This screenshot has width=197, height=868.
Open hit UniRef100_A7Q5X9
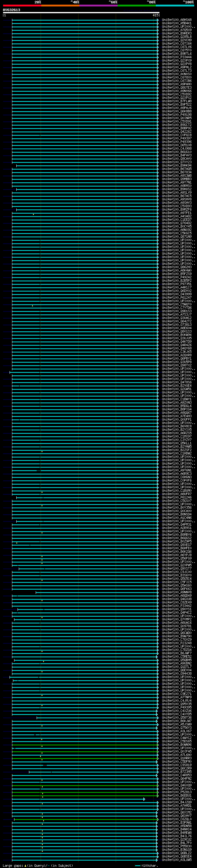(x=177, y=30)
